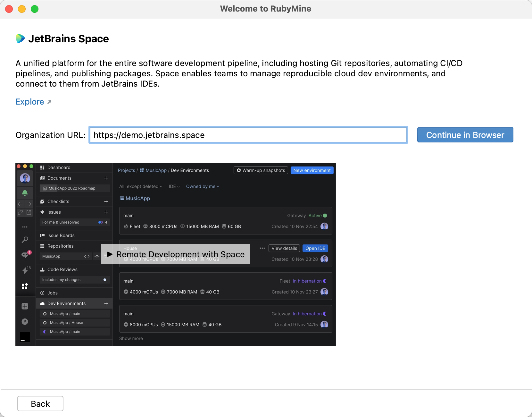
Task: Add environment with plus beside Dev Environments
Action: click(x=106, y=303)
